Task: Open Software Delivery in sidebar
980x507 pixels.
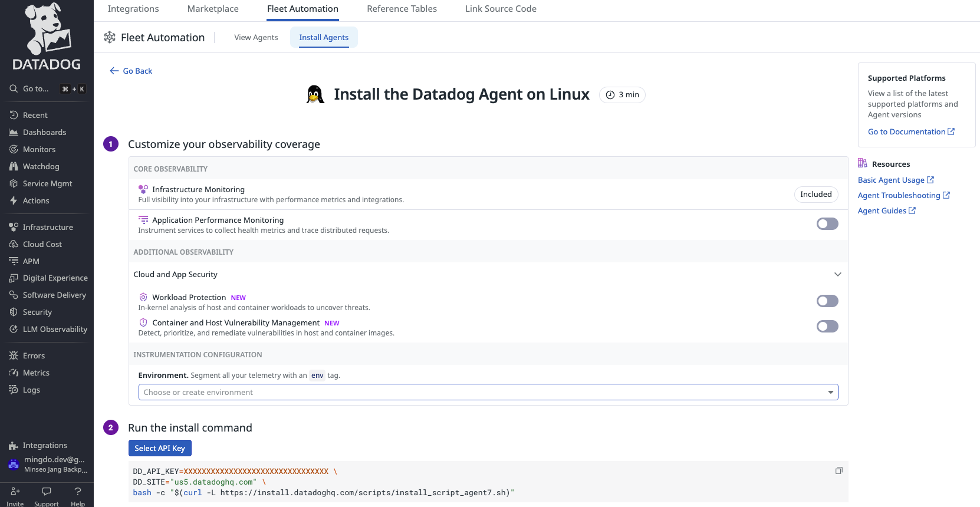Action: (54, 295)
